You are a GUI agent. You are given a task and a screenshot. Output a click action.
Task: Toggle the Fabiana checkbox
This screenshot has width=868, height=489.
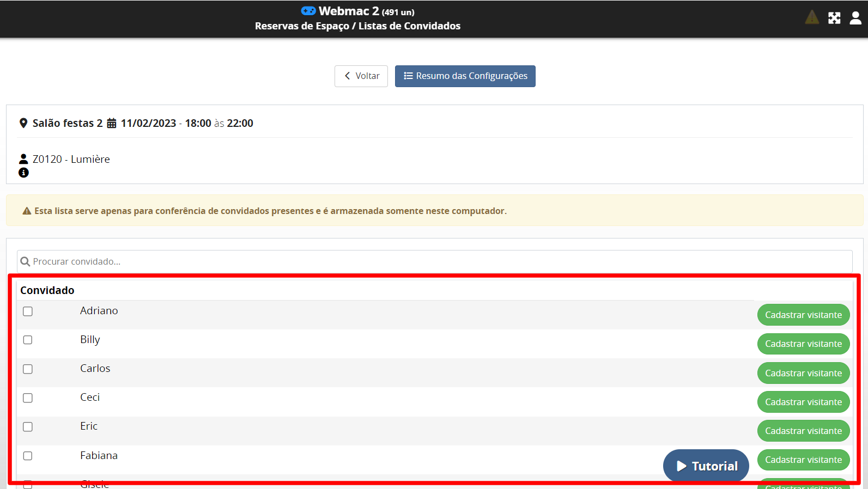click(x=28, y=456)
